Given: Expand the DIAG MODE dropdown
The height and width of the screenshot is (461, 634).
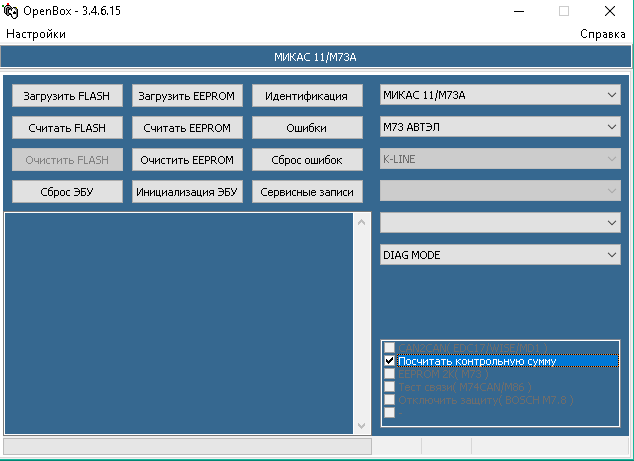Looking at the screenshot, I should point(500,255).
